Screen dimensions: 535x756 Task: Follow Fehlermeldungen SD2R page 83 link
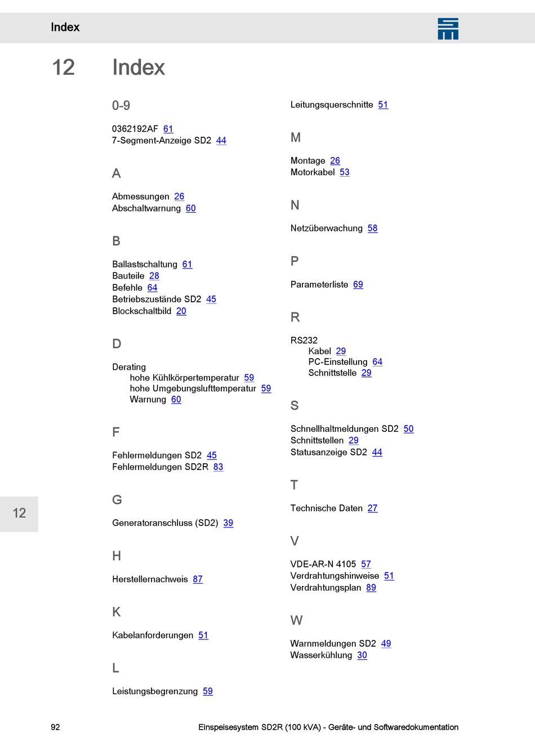point(219,467)
